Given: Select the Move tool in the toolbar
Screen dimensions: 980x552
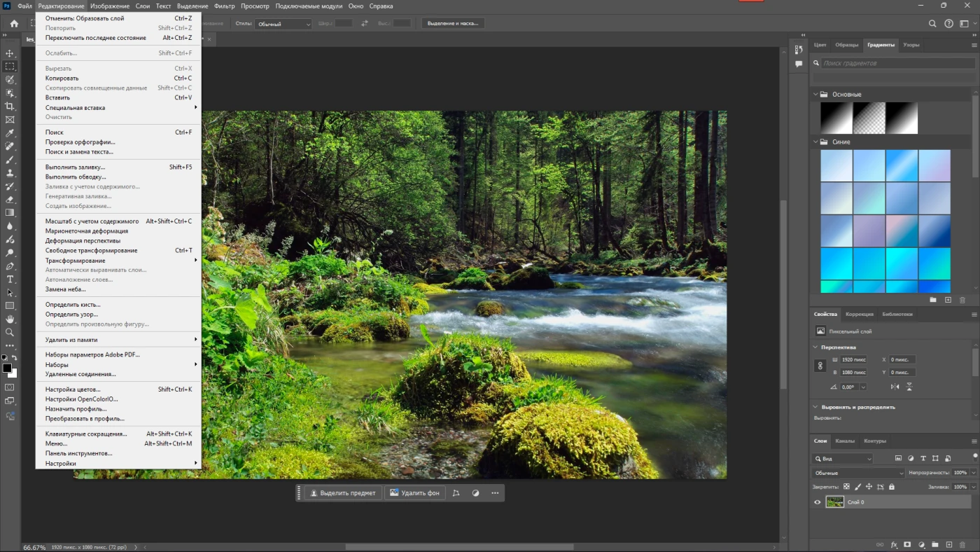Looking at the screenshot, I should (10, 53).
